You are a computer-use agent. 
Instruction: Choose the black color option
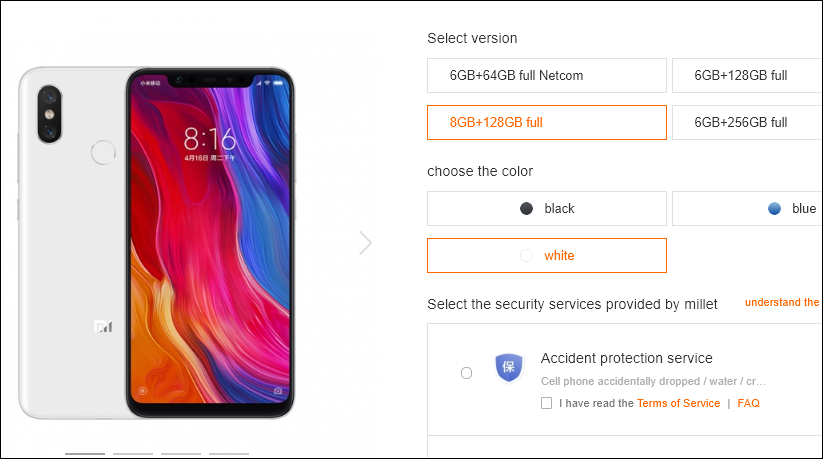[x=546, y=209]
